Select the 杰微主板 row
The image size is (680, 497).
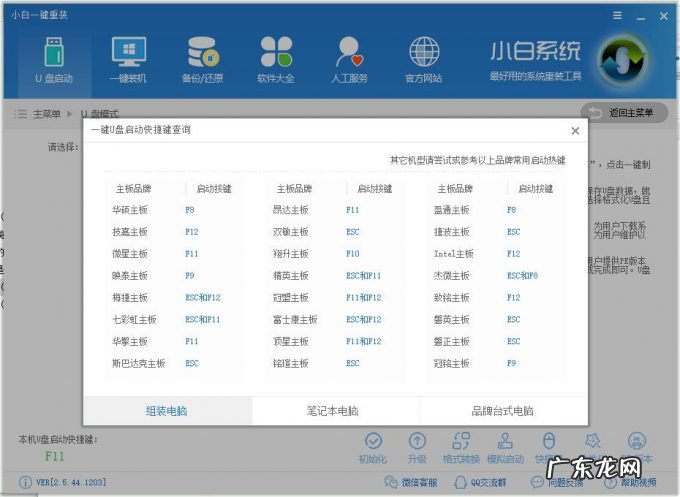tap(496, 275)
